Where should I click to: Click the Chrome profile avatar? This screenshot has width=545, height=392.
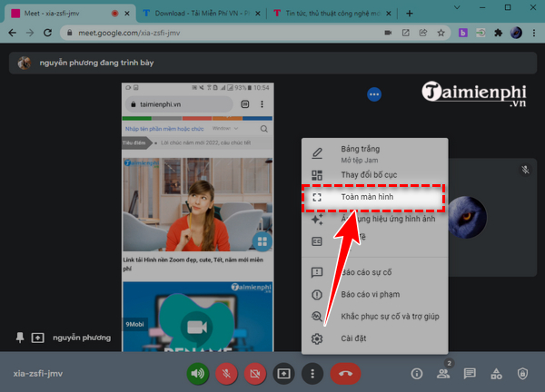pyautogui.click(x=516, y=33)
